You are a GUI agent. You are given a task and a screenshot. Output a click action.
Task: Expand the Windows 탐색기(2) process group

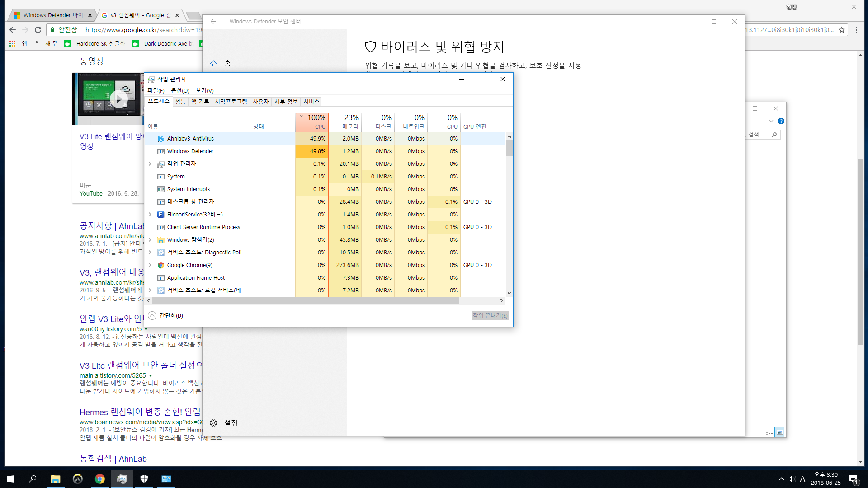(150, 240)
